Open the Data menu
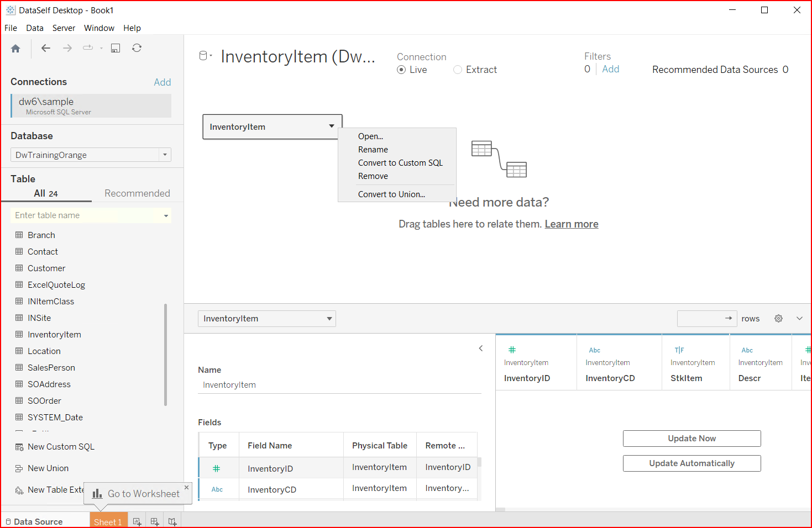The image size is (812, 528). [x=34, y=28]
